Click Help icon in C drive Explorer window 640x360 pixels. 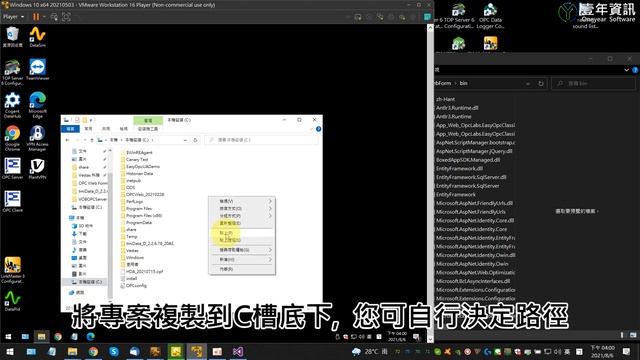[x=318, y=129]
